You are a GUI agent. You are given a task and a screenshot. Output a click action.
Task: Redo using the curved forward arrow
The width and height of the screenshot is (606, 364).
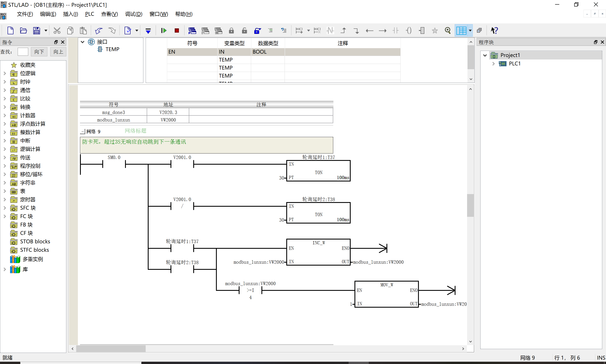point(112,30)
